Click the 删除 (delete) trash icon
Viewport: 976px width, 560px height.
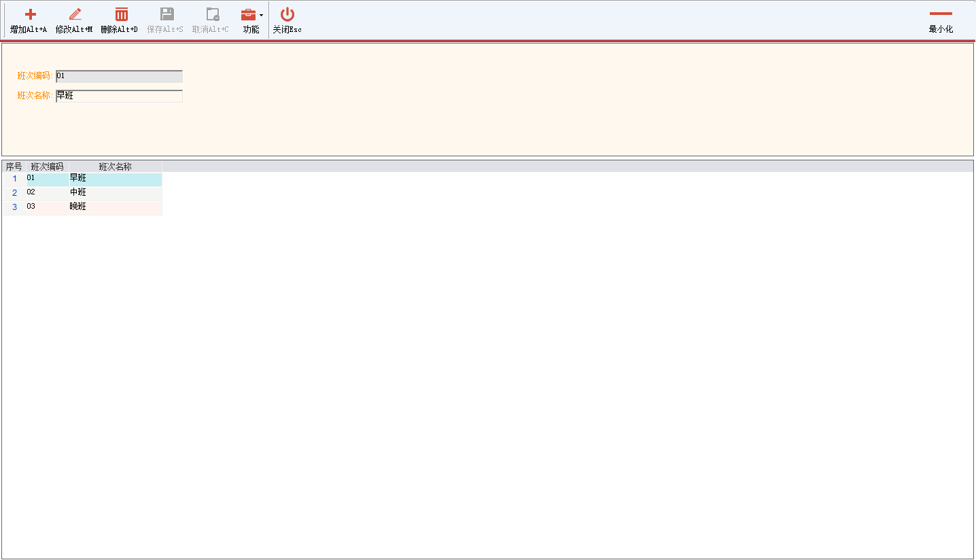[x=121, y=14]
